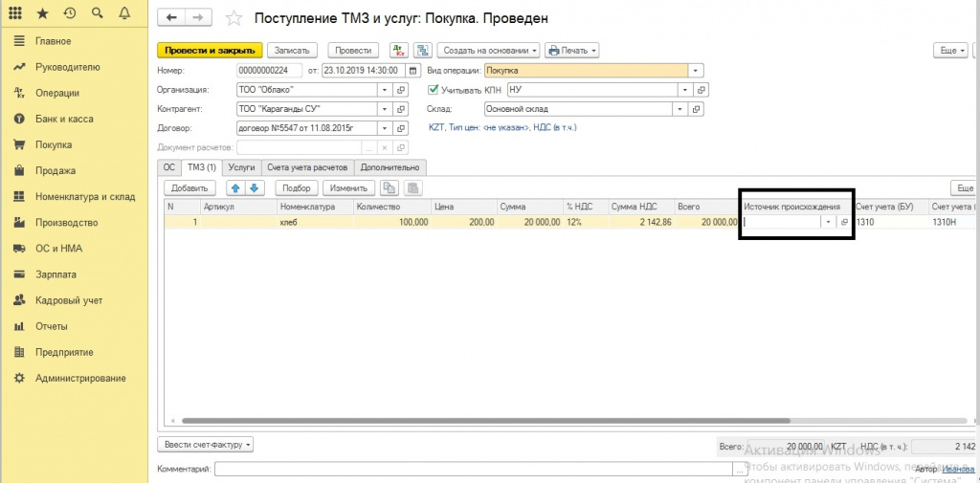
Task: Toggle the Учитывать КПН checkbox
Action: (x=433, y=90)
